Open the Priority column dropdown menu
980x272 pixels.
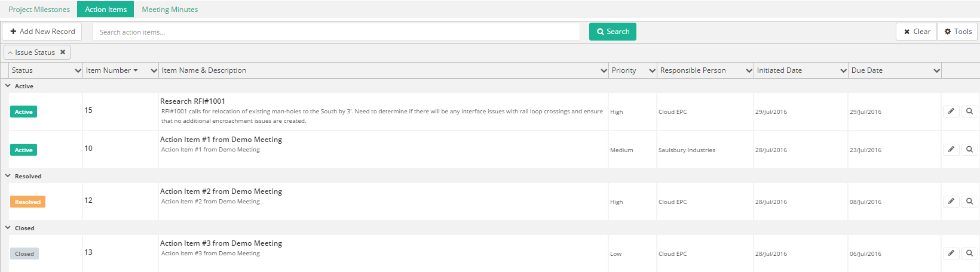click(x=652, y=70)
